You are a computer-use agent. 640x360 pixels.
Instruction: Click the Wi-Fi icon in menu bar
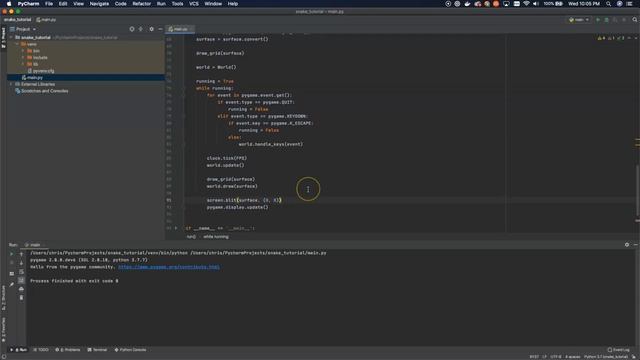point(526,4)
